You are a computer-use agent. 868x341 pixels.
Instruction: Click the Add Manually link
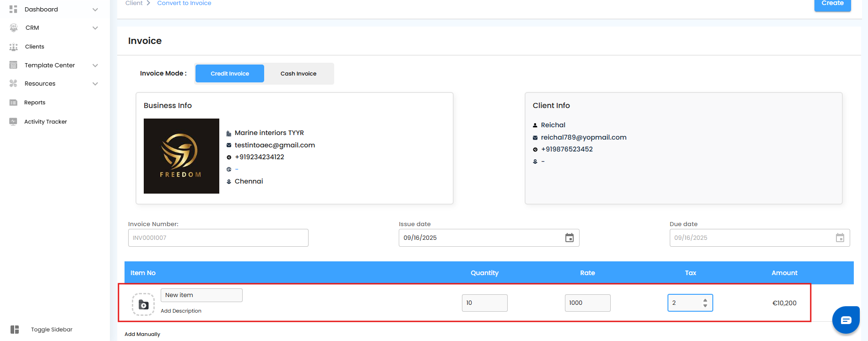[x=142, y=334]
